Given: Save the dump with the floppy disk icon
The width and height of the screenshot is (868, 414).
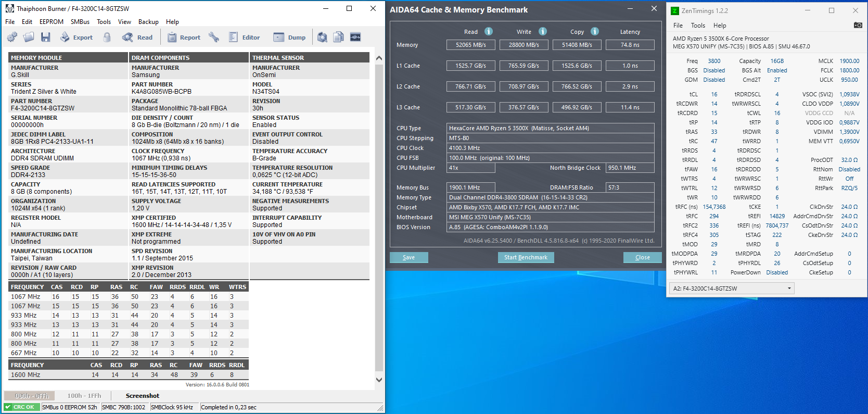Looking at the screenshot, I should pyautogui.click(x=46, y=37).
